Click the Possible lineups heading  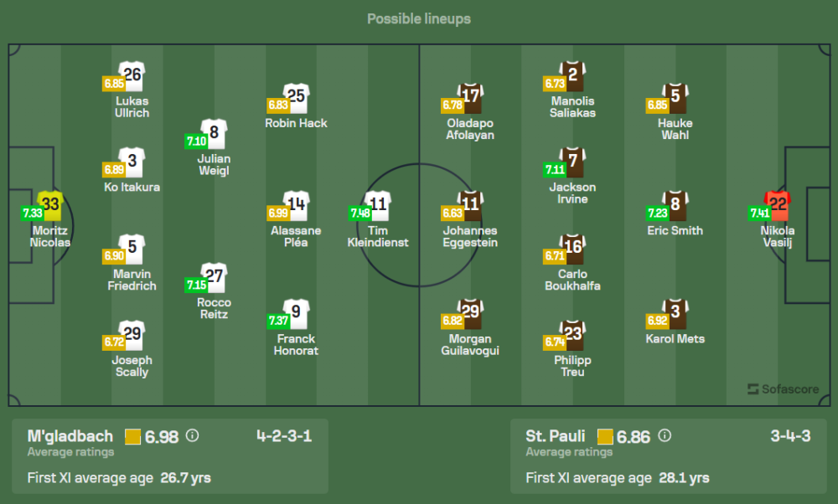click(x=419, y=18)
